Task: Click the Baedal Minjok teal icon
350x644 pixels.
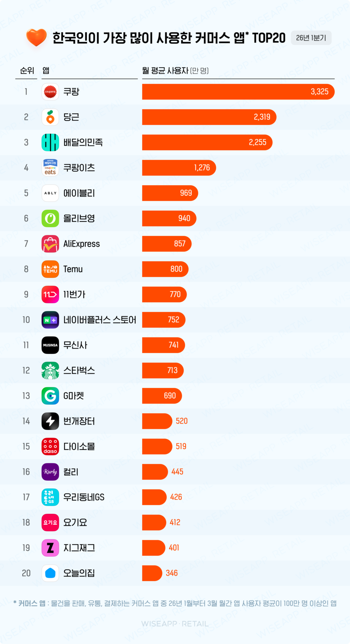Action: pos(50,142)
